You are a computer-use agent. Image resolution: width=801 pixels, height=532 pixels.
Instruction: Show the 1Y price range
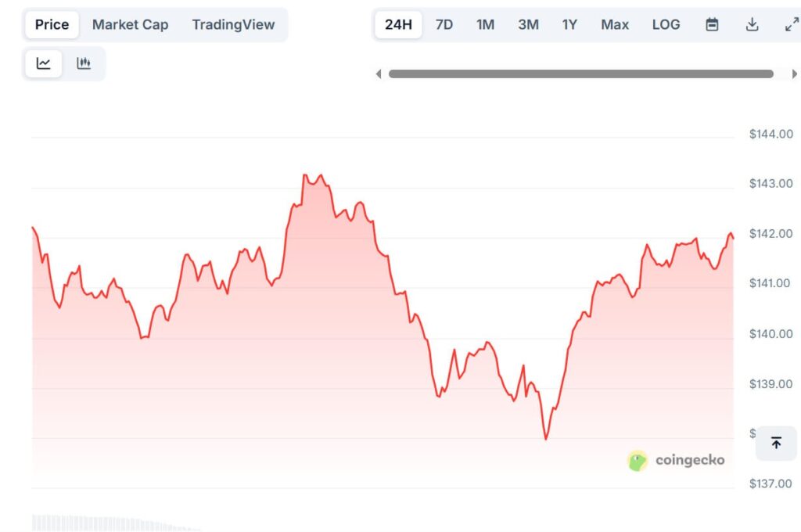click(x=569, y=24)
